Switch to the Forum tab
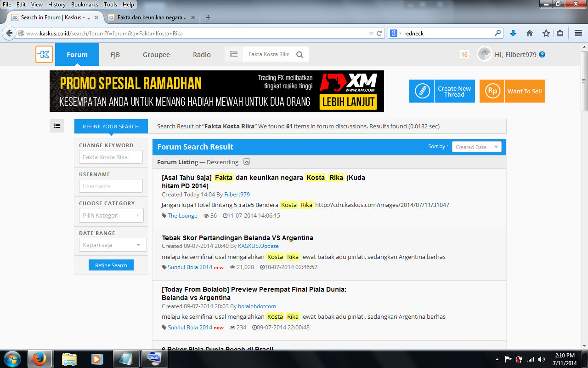This screenshot has width=588, height=368. [77, 54]
